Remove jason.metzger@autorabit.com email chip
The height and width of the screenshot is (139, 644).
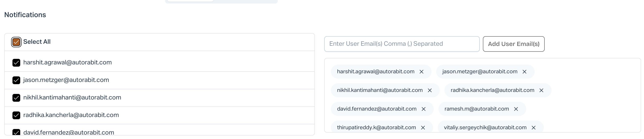tap(524, 72)
